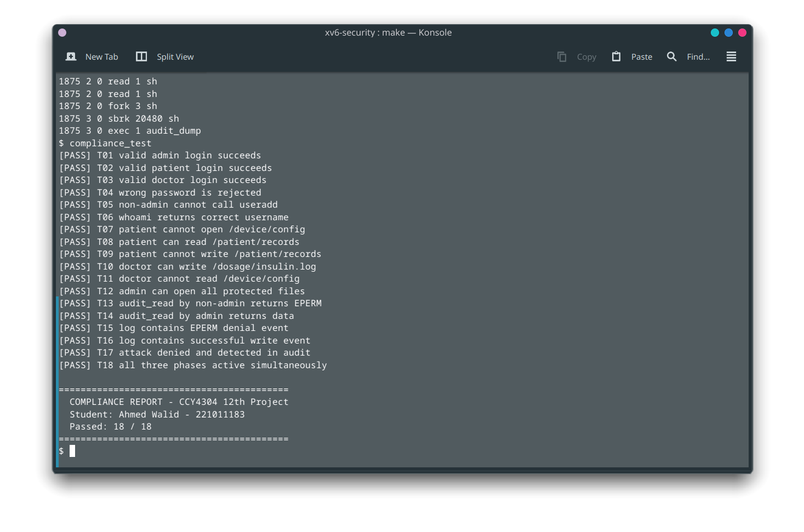This screenshot has height=532, width=804.
Task: Click the Paste text button
Action: coord(642,57)
